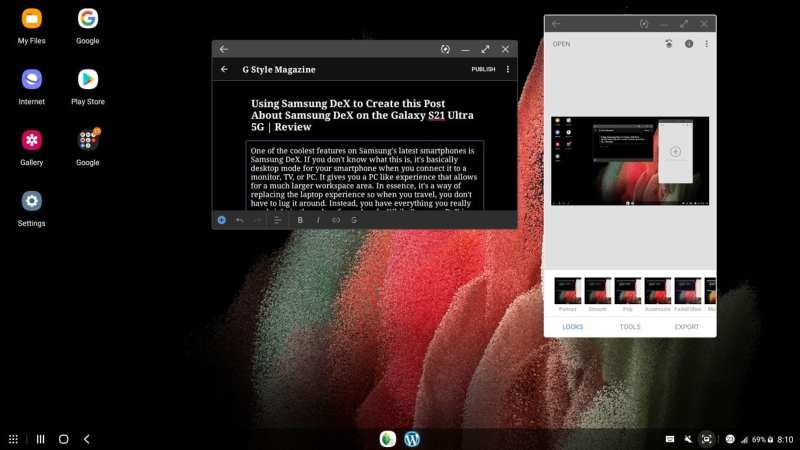Open the Settings gear icon
800x450 pixels.
32,201
